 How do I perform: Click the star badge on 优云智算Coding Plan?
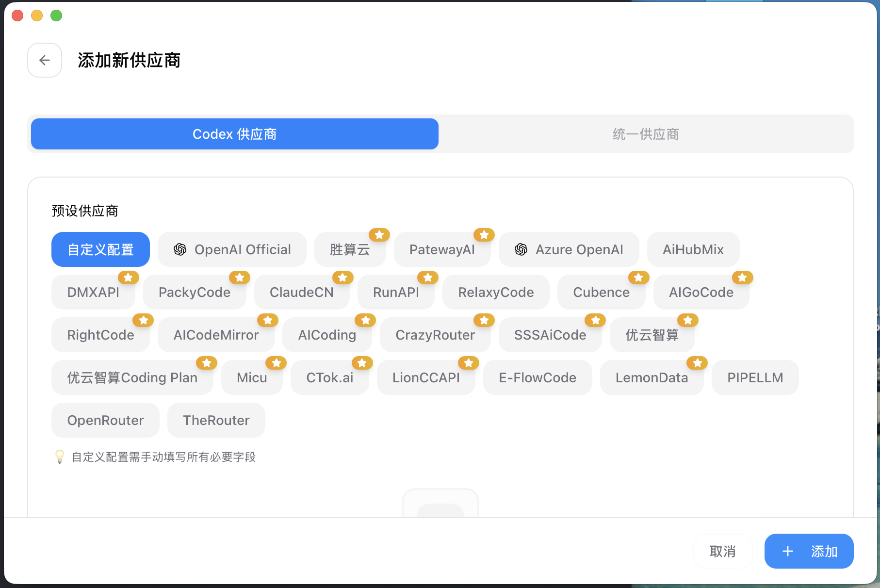pos(207,363)
